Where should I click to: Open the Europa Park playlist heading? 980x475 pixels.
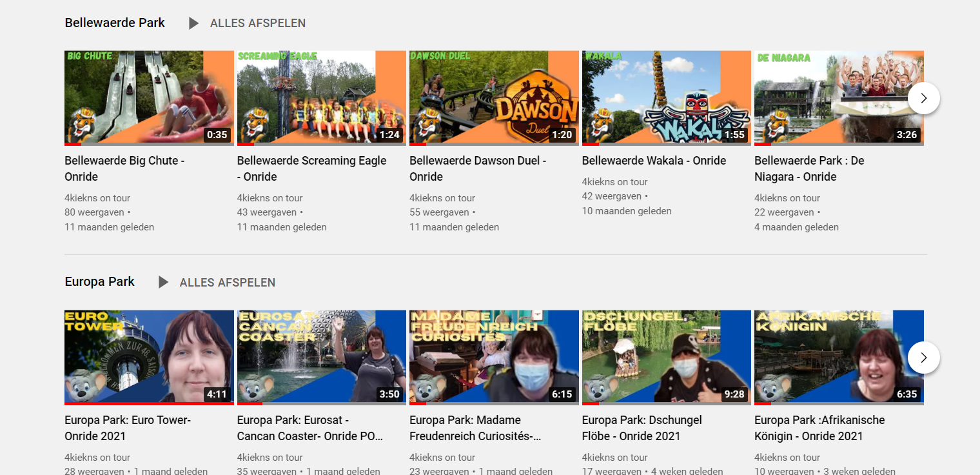[100, 282]
